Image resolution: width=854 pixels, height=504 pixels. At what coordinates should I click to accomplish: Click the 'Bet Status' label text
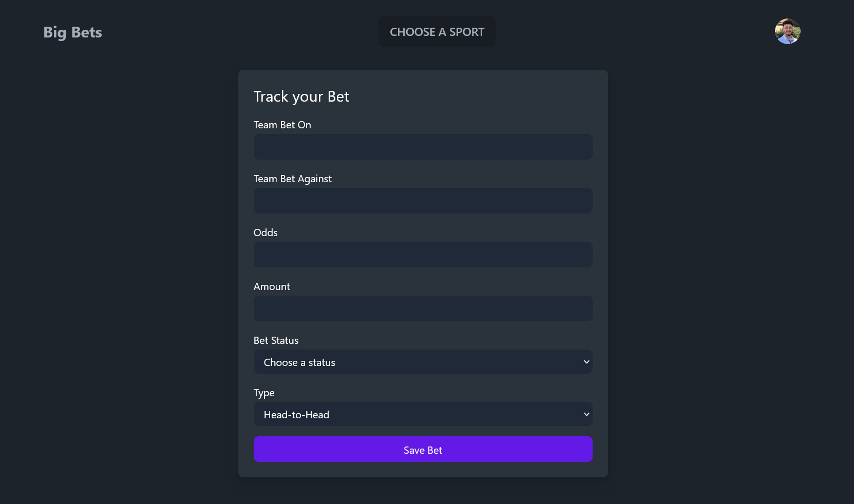[276, 340]
